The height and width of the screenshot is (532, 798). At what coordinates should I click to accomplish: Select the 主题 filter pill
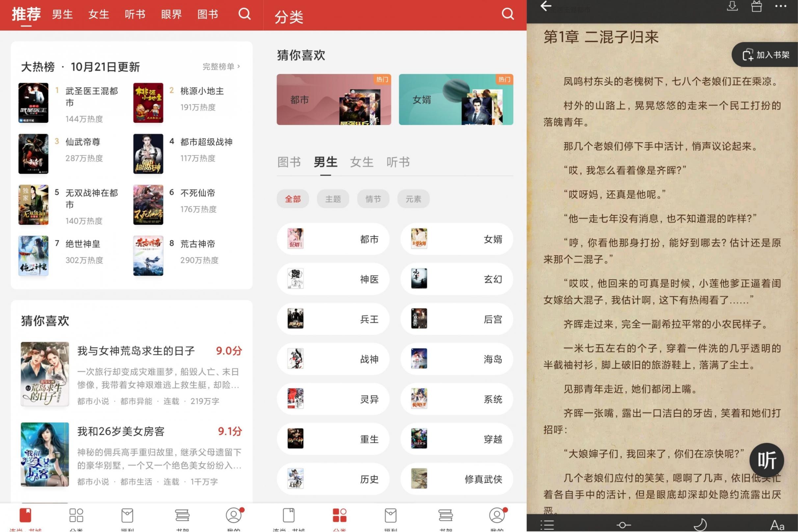click(333, 199)
